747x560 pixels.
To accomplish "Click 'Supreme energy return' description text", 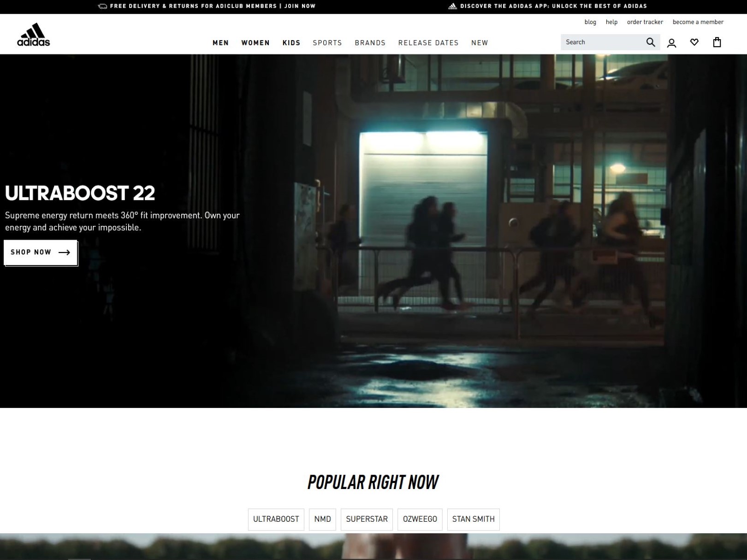I will click(122, 221).
